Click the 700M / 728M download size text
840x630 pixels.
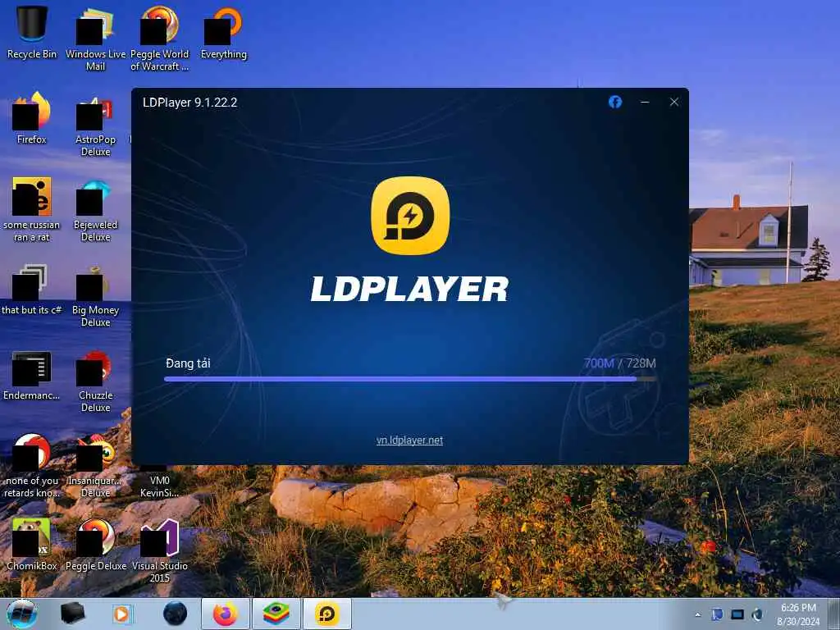tap(620, 363)
